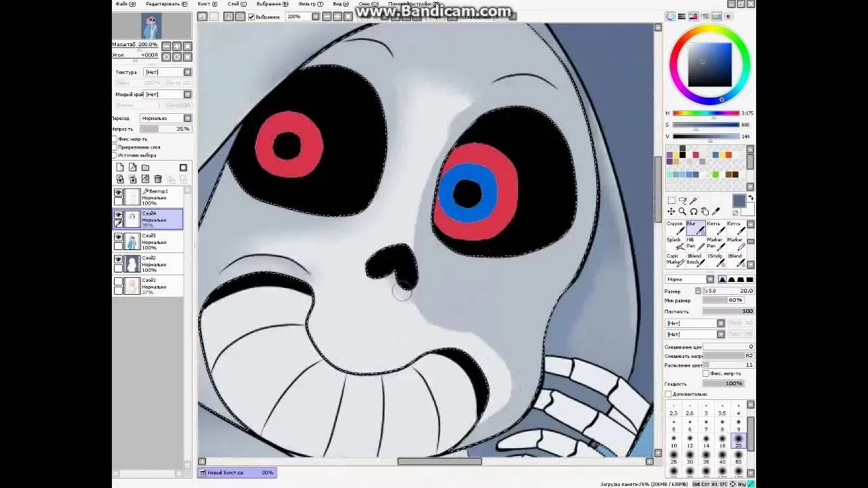Select the zoom magnifier tool
868x488 pixels.
pos(682,211)
